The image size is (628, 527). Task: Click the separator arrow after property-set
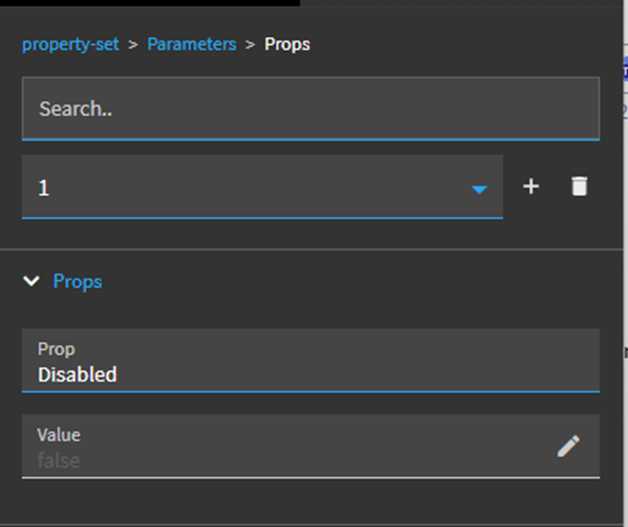click(133, 45)
